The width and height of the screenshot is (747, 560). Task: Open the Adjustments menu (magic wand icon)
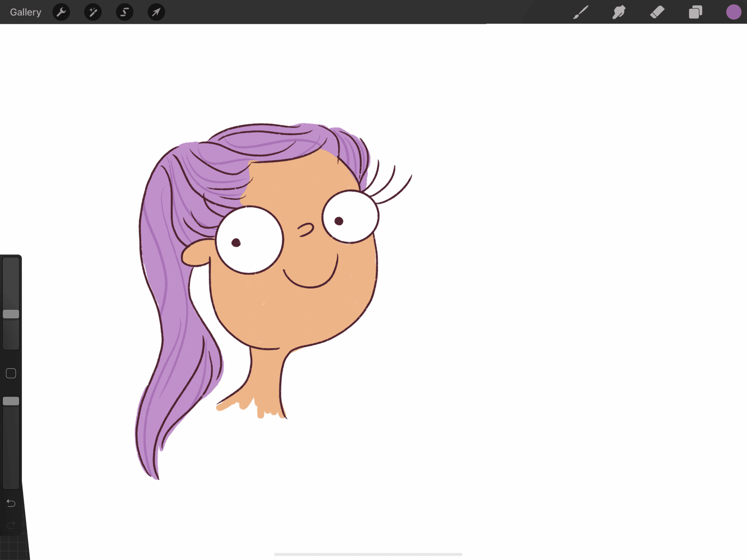click(92, 12)
